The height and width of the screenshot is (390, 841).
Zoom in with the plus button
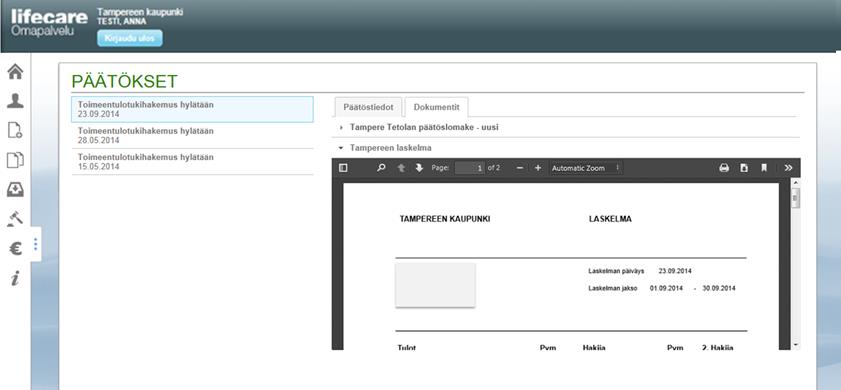point(538,168)
